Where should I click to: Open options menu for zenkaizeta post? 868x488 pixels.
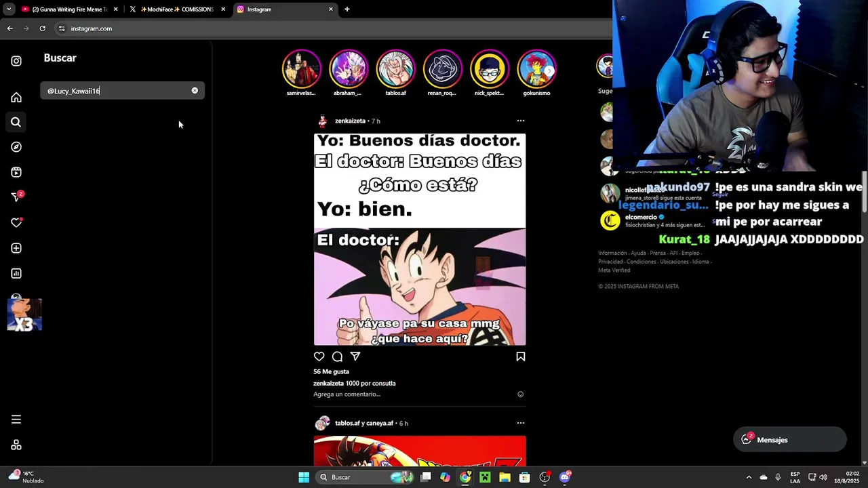[521, 121]
